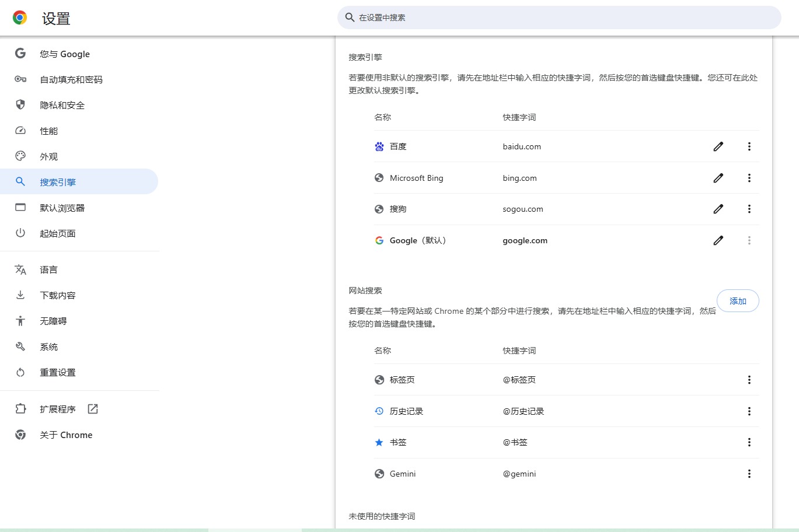The height and width of the screenshot is (532, 799).
Task: Click the reset arrow icon for 重置设置
Action: [x=20, y=372]
